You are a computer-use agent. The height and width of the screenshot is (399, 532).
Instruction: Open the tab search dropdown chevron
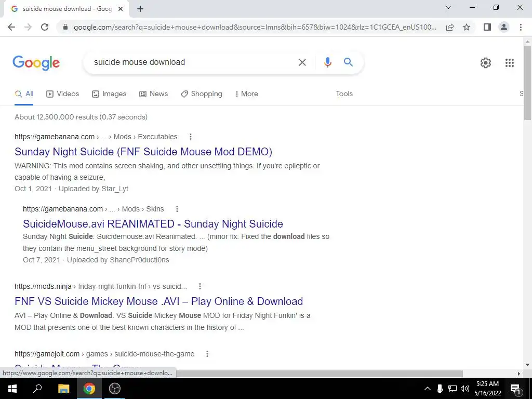(448, 7)
